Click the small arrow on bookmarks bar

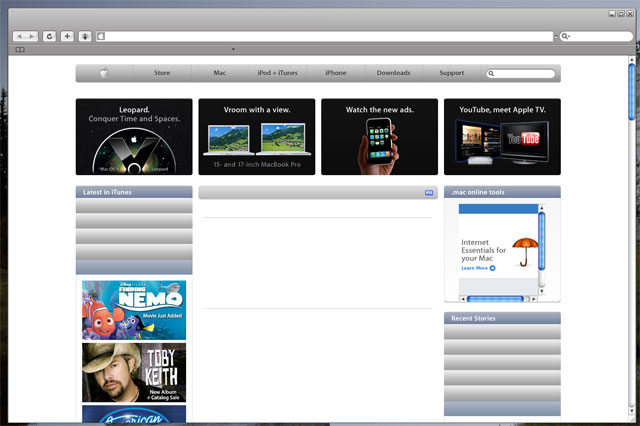coord(233,50)
